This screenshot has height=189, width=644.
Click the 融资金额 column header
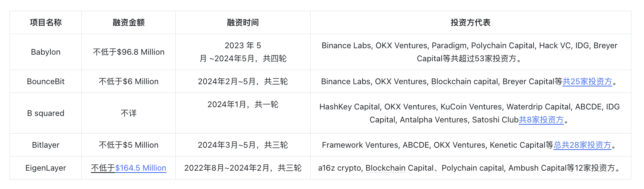pos(128,23)
